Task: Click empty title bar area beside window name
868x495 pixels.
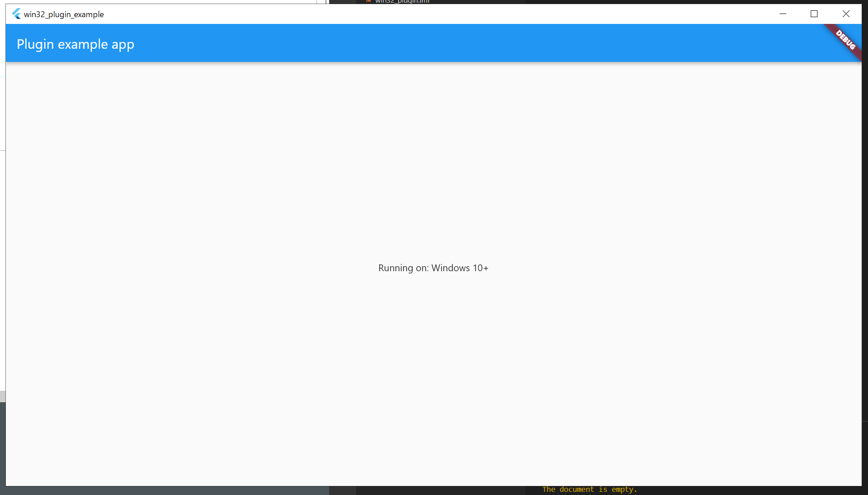Action: point(406,14)
